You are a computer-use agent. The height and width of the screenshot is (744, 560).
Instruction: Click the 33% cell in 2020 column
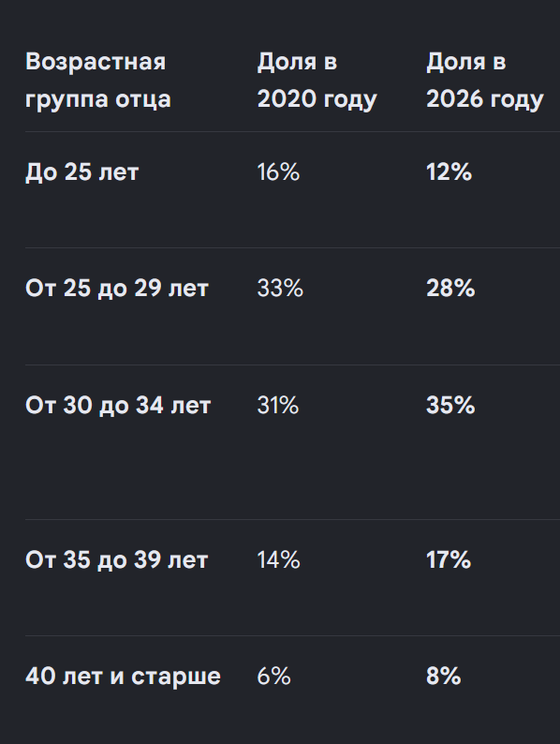[280, 288]
